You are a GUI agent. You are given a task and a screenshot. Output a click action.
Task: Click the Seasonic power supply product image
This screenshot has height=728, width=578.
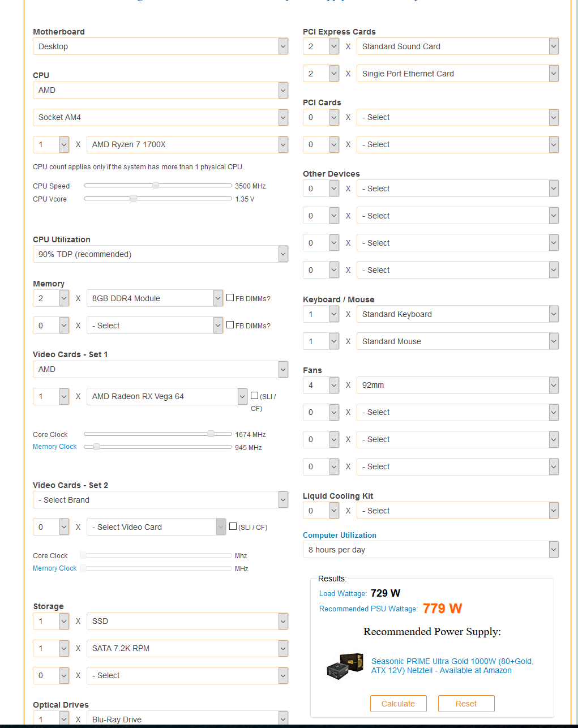coord(345,666)
